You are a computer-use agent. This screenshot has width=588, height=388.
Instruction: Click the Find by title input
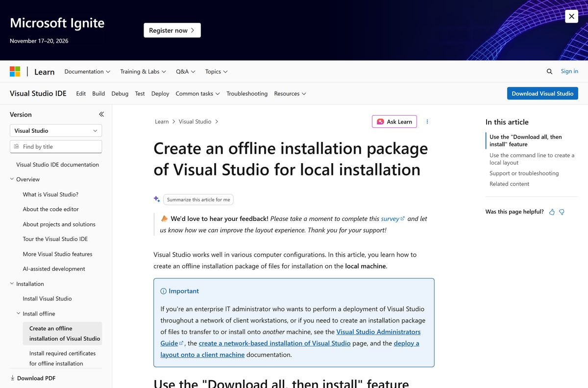[56, 146]
